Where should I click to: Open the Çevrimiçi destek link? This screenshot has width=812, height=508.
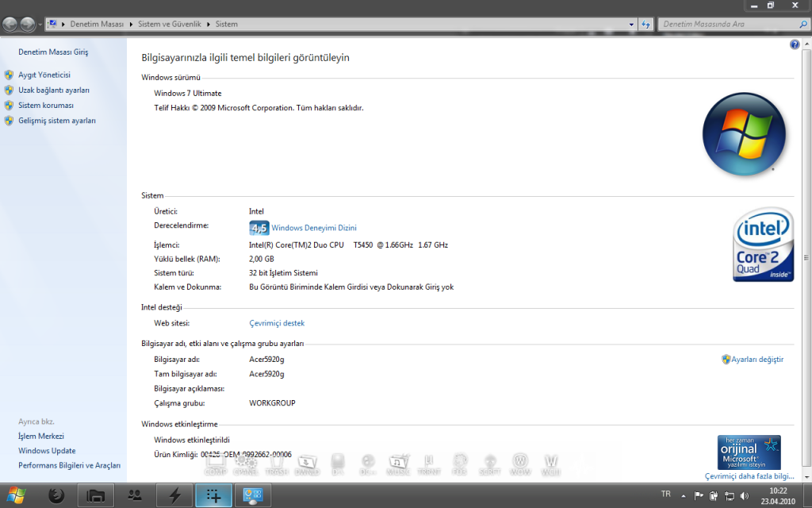(277, 323)
